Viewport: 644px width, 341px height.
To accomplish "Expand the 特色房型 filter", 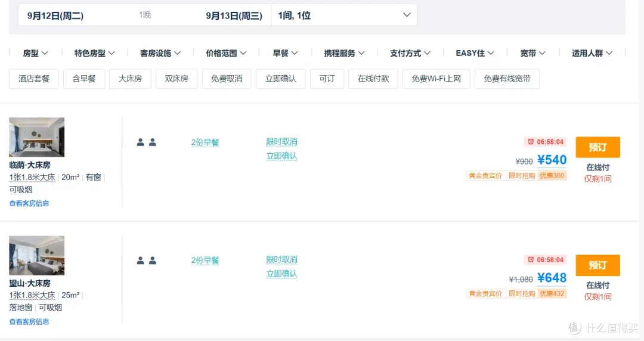I will point(94,53).
